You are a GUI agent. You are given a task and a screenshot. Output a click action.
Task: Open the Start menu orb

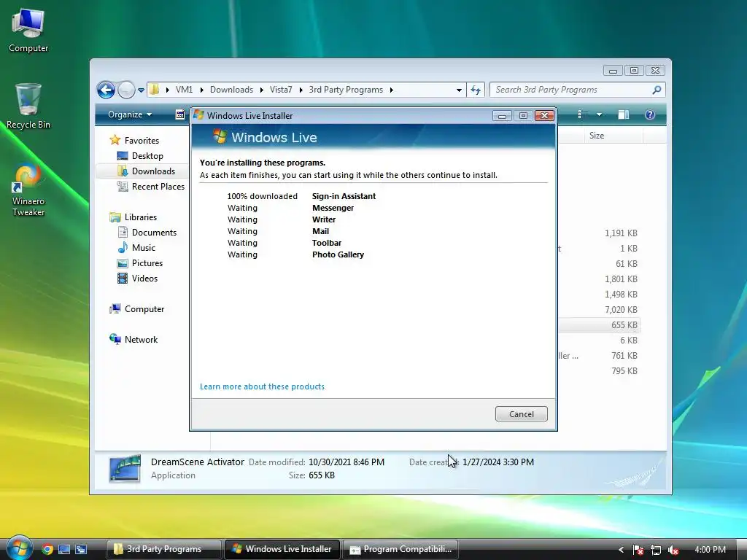[19, 548]
